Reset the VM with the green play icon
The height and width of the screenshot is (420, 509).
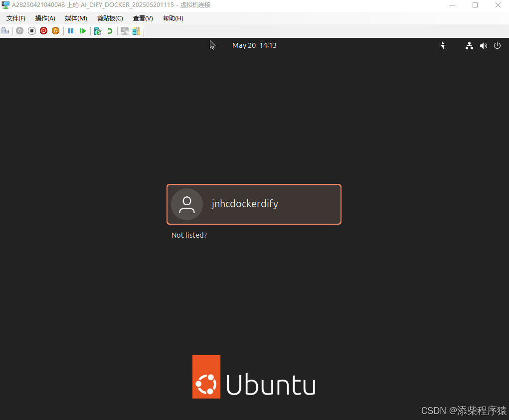tap(83, 31)
